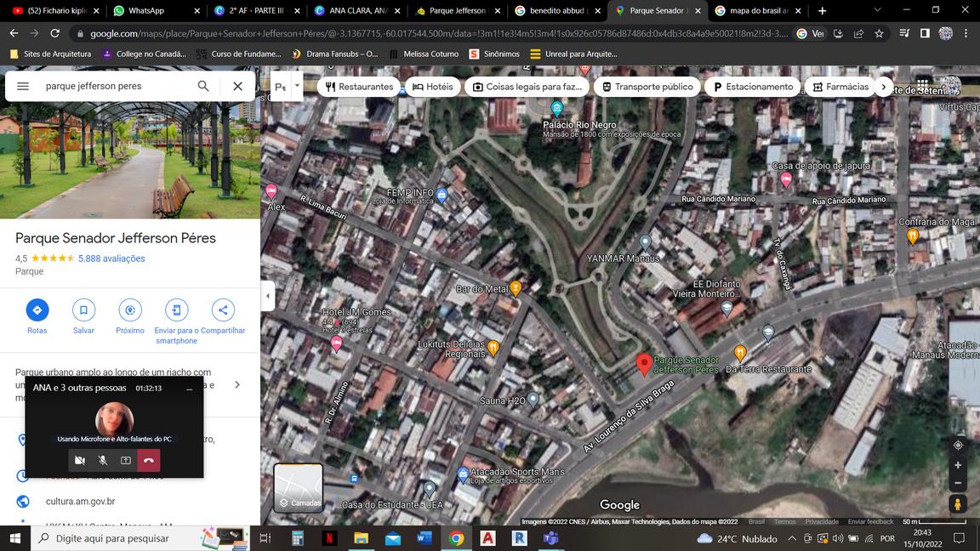Open Microsoft Teams from the taskbar
This screenshot has width=980, height=551.
click(x=550, y=538)
